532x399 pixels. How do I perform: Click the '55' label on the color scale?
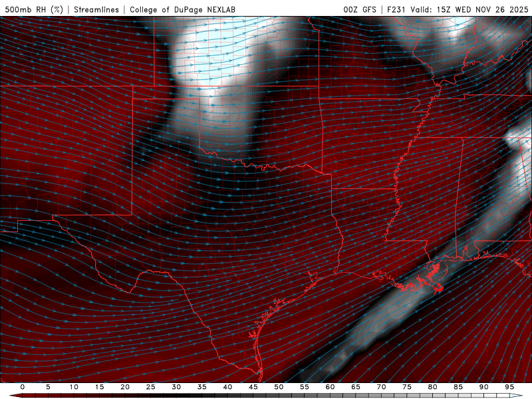(305, 387)
